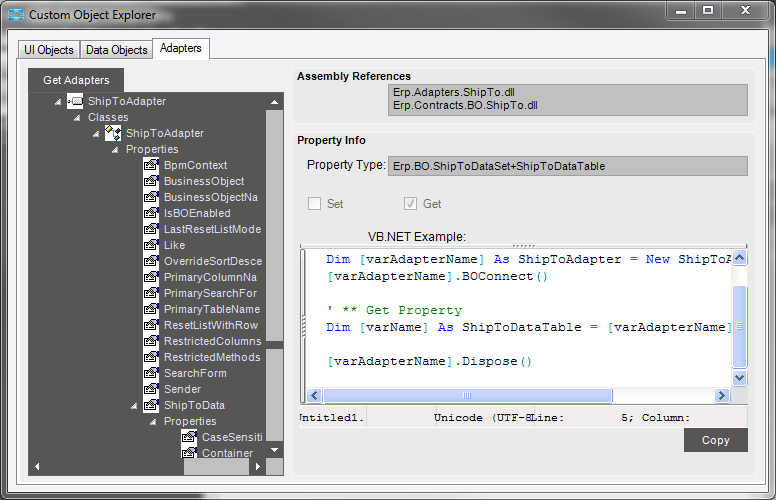Switch to the Data Objects tab
The height and width of the screenshot is (500, 776).
(116, 50)
